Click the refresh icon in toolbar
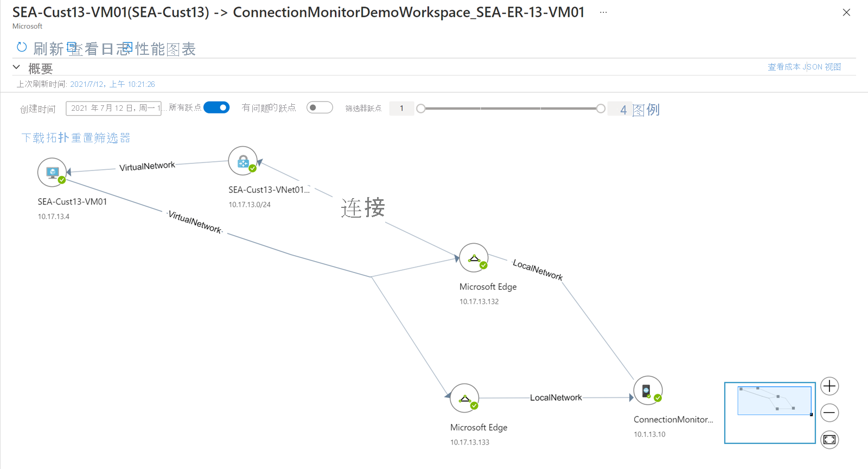Image resolution: width=868 pixels, height=469 pixels. (x=22, y=47)
